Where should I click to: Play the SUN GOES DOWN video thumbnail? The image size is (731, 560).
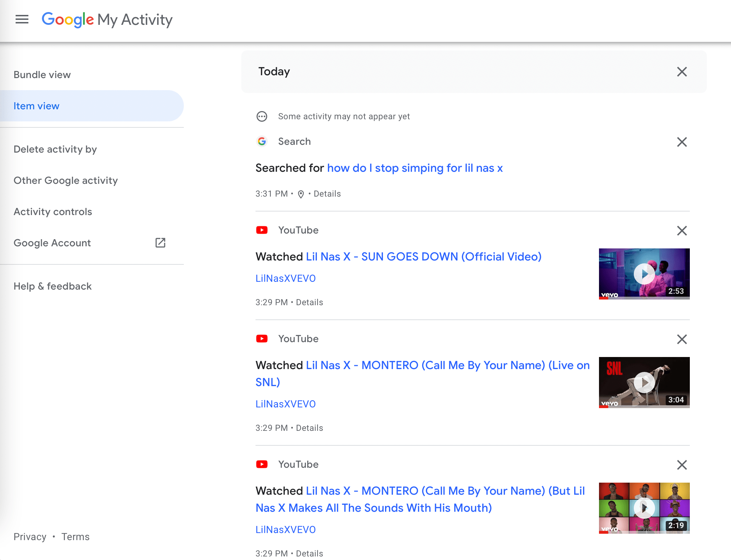point(644,274)
